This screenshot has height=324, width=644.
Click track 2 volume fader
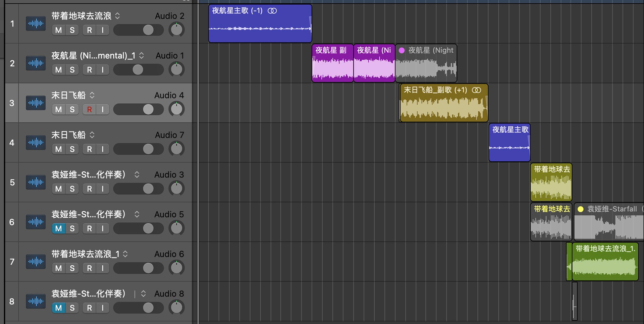point(139,70)
